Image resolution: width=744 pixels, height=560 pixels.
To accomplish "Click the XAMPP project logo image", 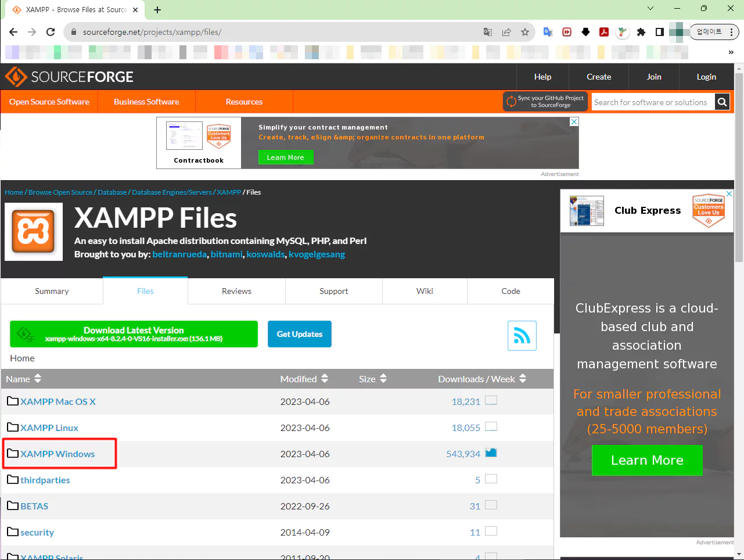I will click(x=34, y=232).
